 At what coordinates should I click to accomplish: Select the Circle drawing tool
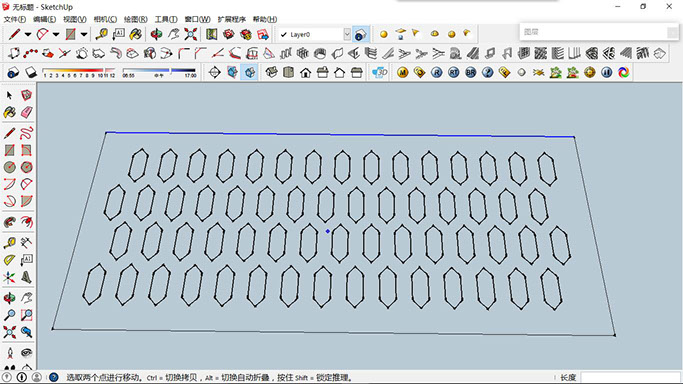click(10, 167)
